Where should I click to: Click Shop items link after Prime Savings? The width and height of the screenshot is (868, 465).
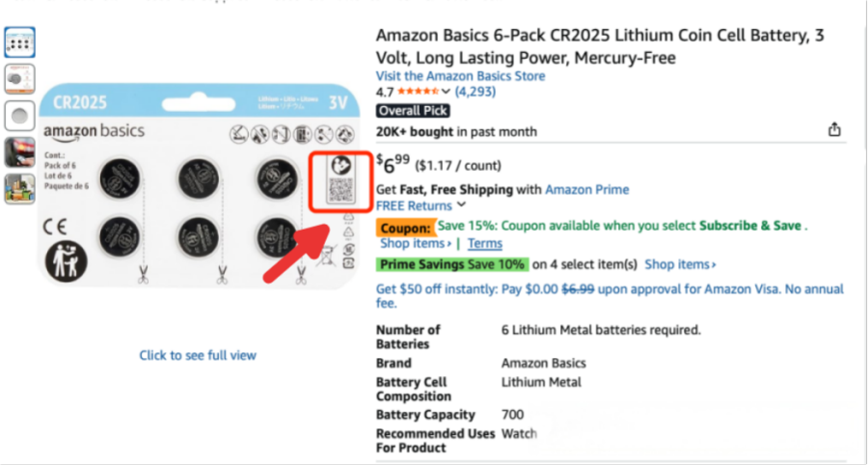680,264
